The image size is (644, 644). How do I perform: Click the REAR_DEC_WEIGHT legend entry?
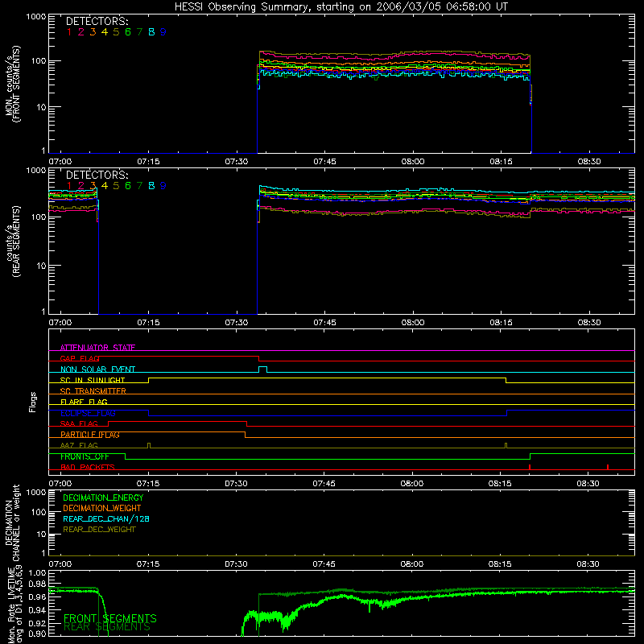click(99, 530)
